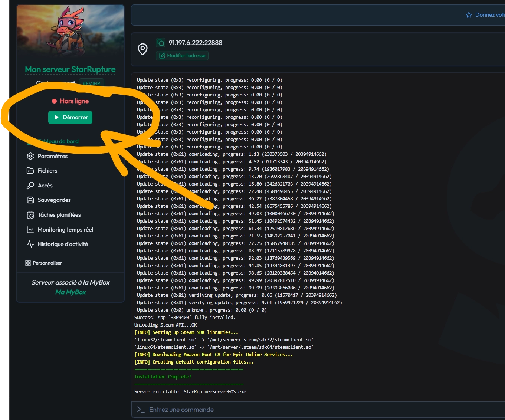Open Tâches planifiées via the calendar icon
Image resolution: width=505 pixels, height=420 pixels.
point(30,215)
